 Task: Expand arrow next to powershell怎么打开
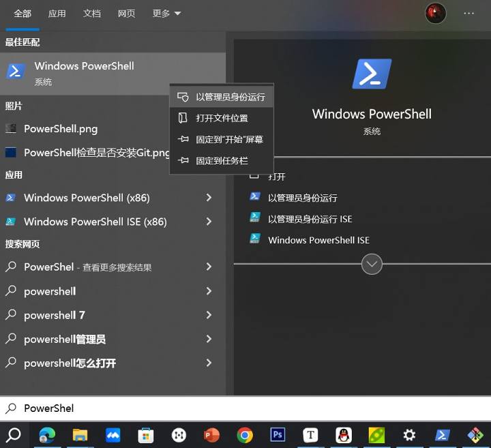point(209,363)
